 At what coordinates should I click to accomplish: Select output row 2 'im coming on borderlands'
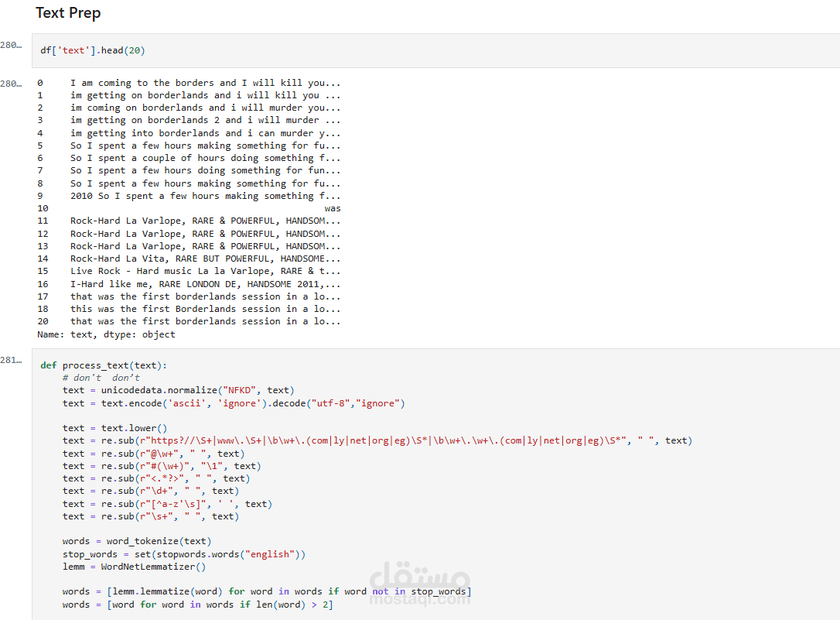click(x=189, y=108)
